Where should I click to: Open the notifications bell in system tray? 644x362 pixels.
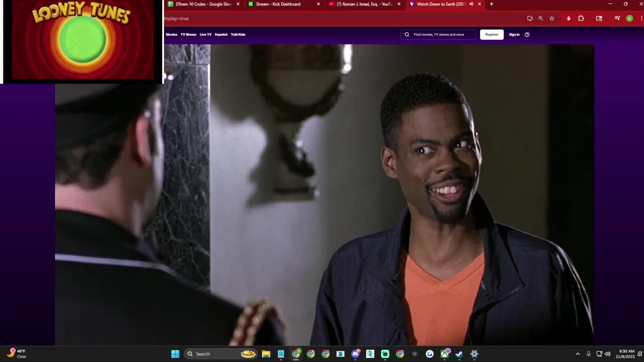click(640, 354)
